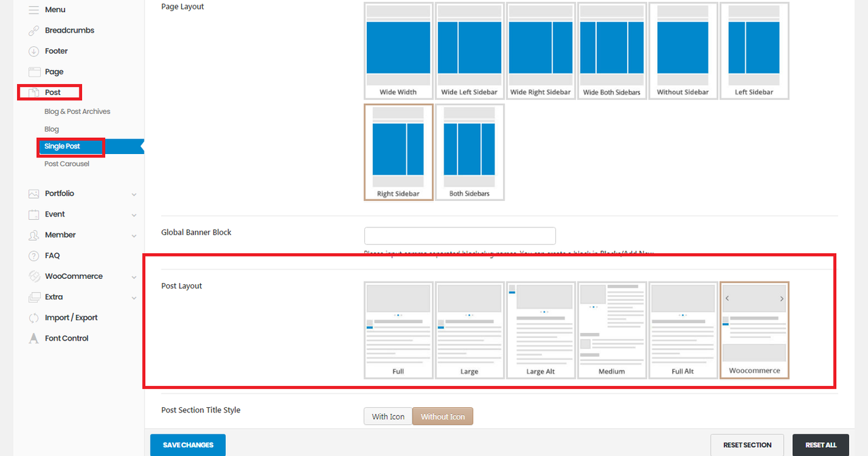Click the Import / Export refresh icon
This screenshot has width=868, height=456.
coord(34,318)
